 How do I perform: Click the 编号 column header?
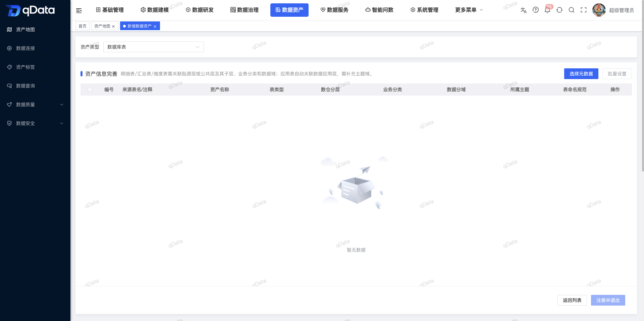click(109, 89)
